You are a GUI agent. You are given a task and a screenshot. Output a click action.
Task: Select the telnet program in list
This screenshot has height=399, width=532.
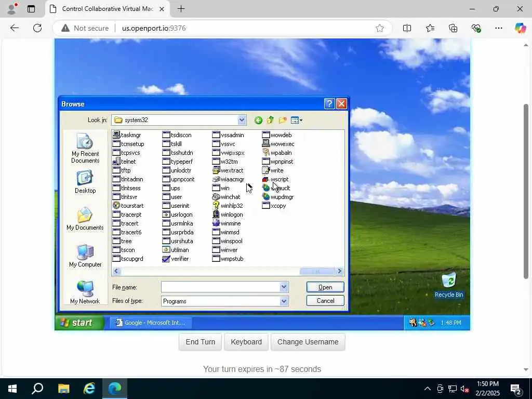click(x=124, y=162)
